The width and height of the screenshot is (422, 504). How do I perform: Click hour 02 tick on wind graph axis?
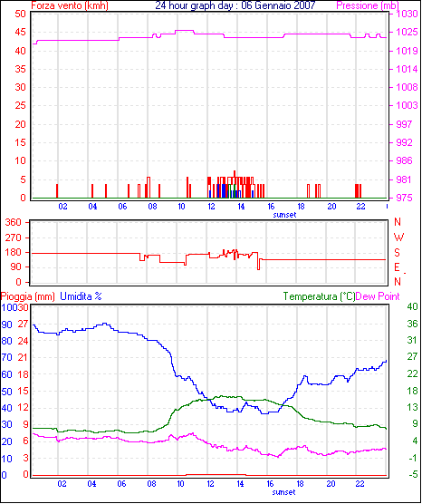click(x=63, y=207)
